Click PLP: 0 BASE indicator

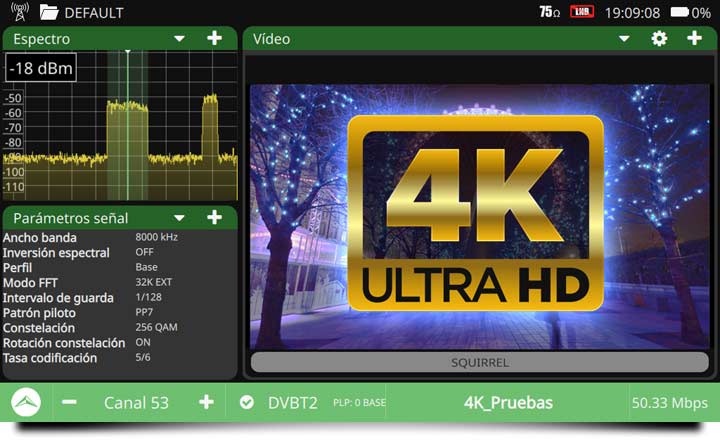pyautogui.click(x=359, y=403)
